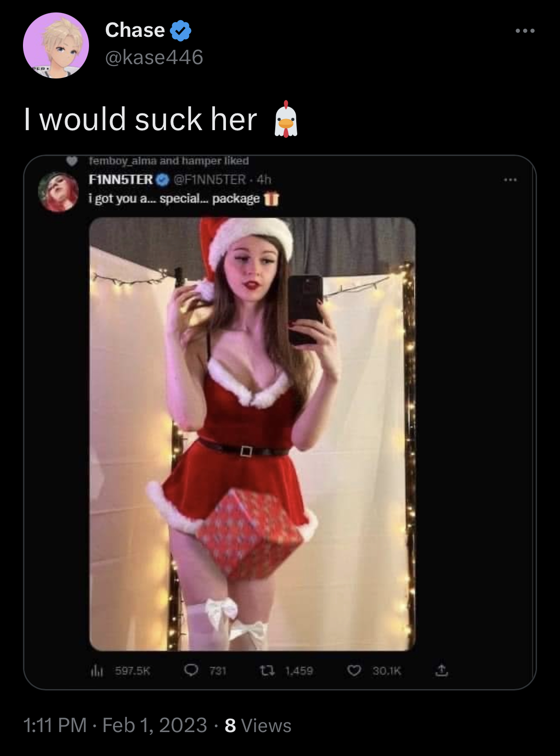This screenshot has width=560, height=756.
Task: Click the share upload icon
Action: [441, 670]
